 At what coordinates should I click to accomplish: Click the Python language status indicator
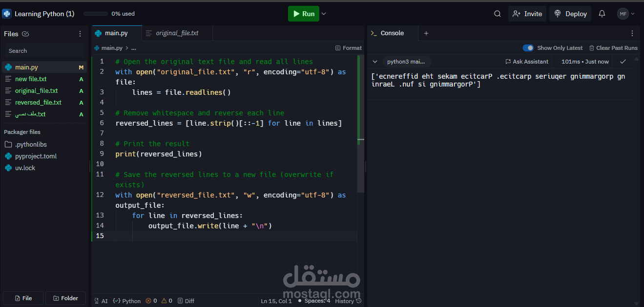coord(127,301)
